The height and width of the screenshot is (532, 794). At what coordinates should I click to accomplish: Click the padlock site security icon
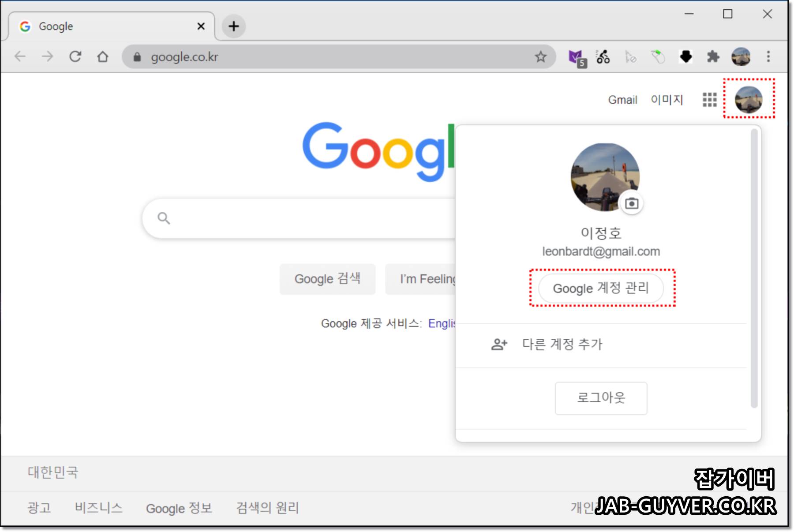[137, 56]
